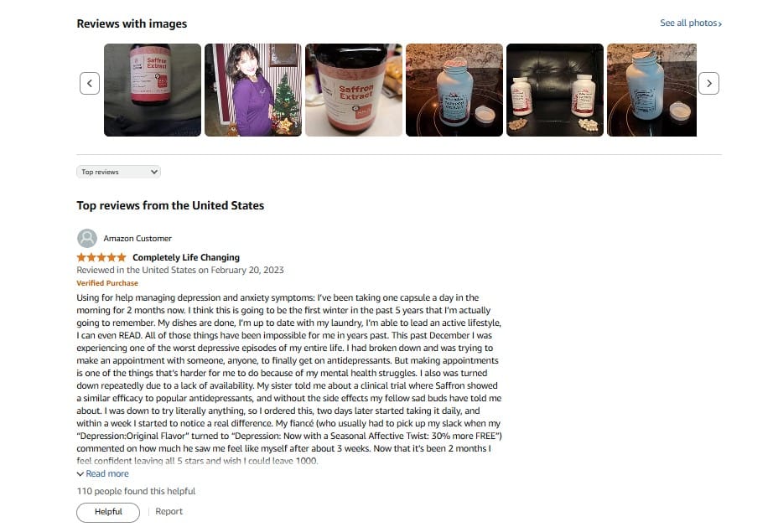Open the Completely Life Changing review title
The height and width of the screenshot is (532, 773).
(186, 258)
